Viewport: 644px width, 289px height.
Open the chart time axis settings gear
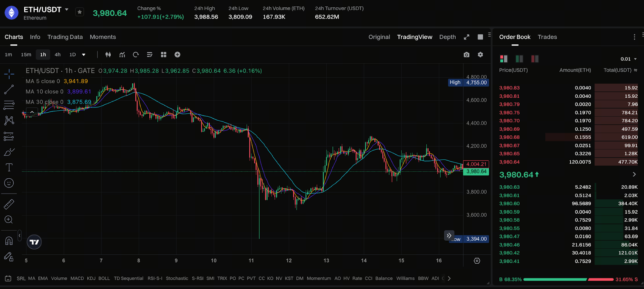coord(477,261)
